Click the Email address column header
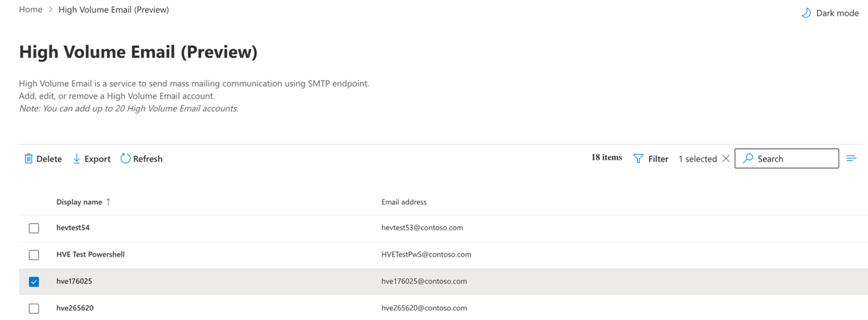868x320 pixels. pos(404,202)
